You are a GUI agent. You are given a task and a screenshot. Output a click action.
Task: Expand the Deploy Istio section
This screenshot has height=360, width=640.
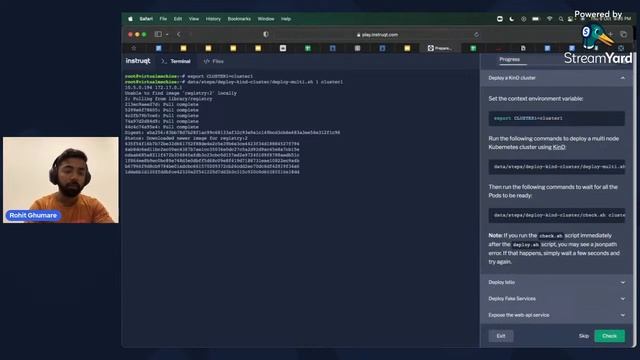(x=557, y=282)
